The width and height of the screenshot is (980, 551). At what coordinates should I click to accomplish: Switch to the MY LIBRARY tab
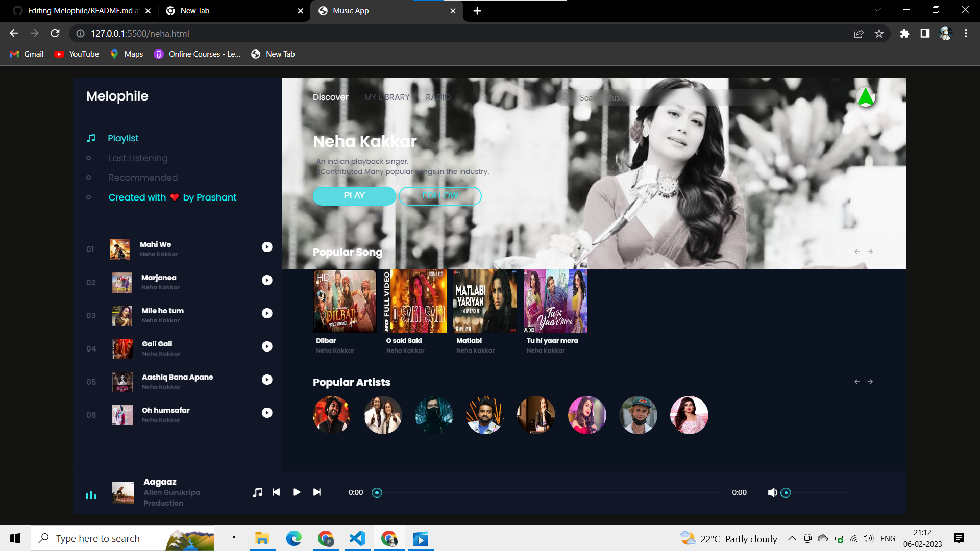[387, 97]
